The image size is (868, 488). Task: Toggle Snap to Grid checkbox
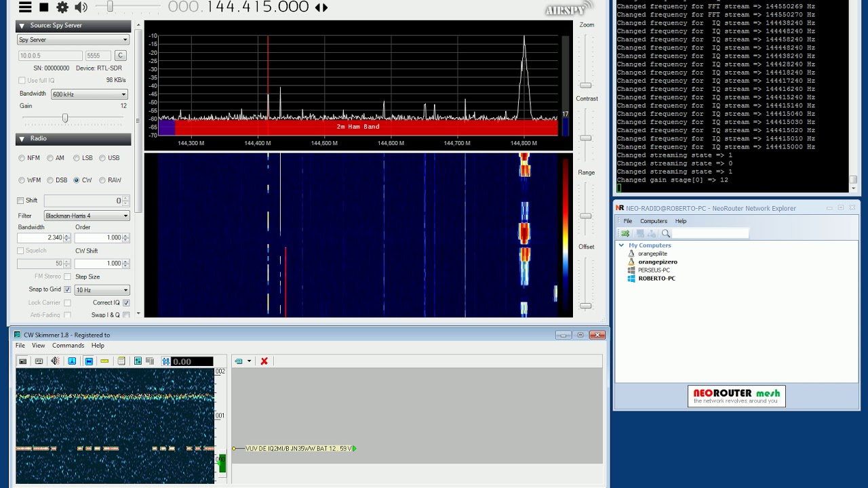click(x=67, y=289)
